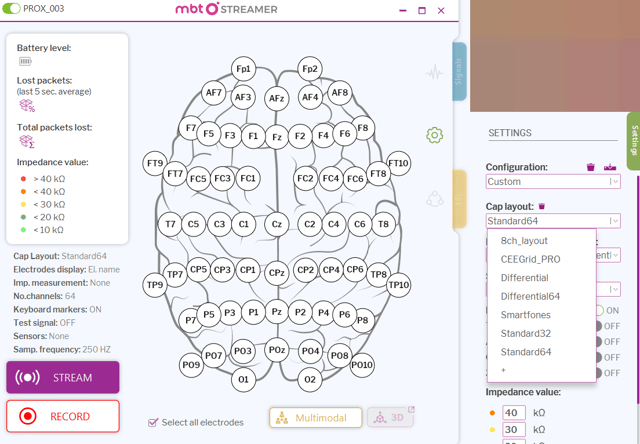Select the T7 electrode
The image size is (640, 444).
[170, 224]
